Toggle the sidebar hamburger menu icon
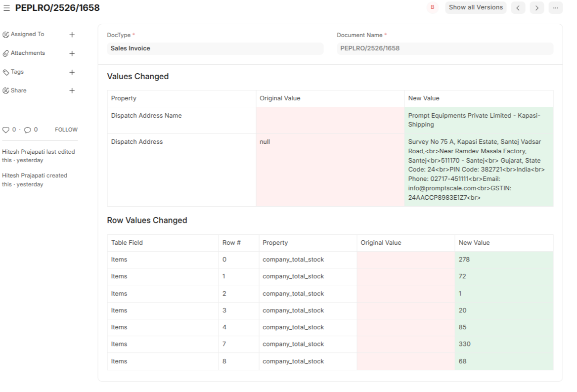This screenshot has width=577, height=392. 6,8
